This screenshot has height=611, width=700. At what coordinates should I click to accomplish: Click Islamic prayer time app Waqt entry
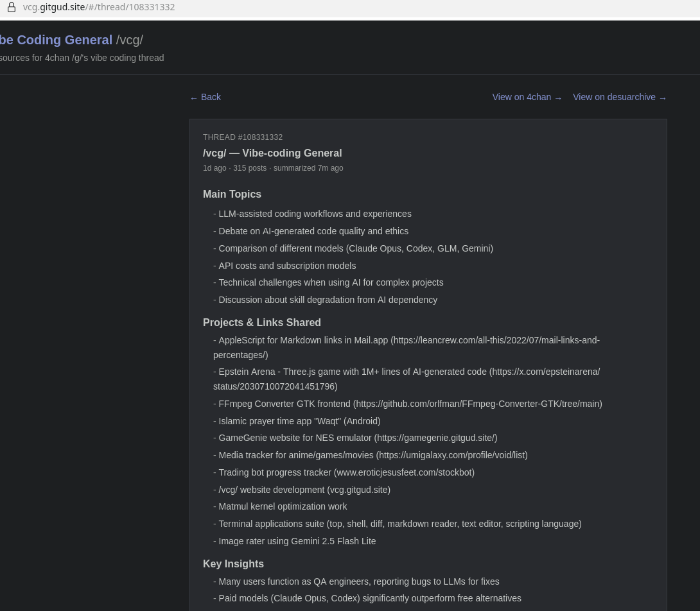[x=297, y=421]
